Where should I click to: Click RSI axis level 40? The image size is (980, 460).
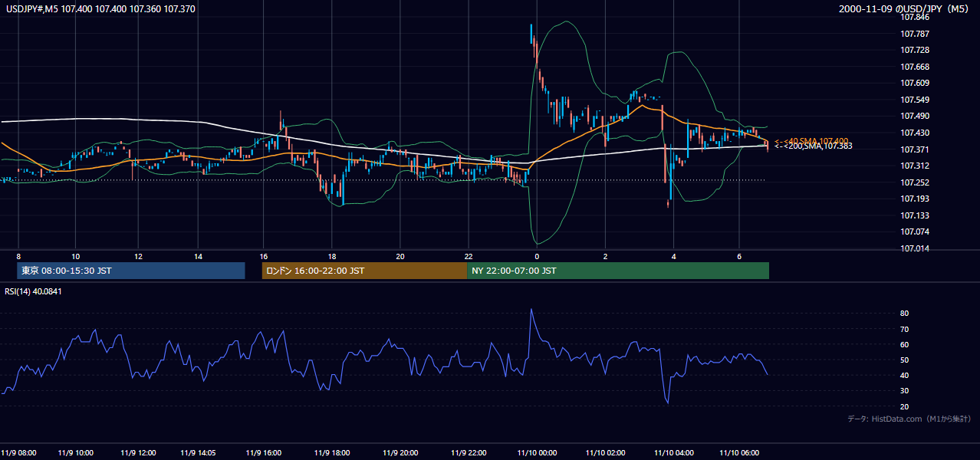905,376
